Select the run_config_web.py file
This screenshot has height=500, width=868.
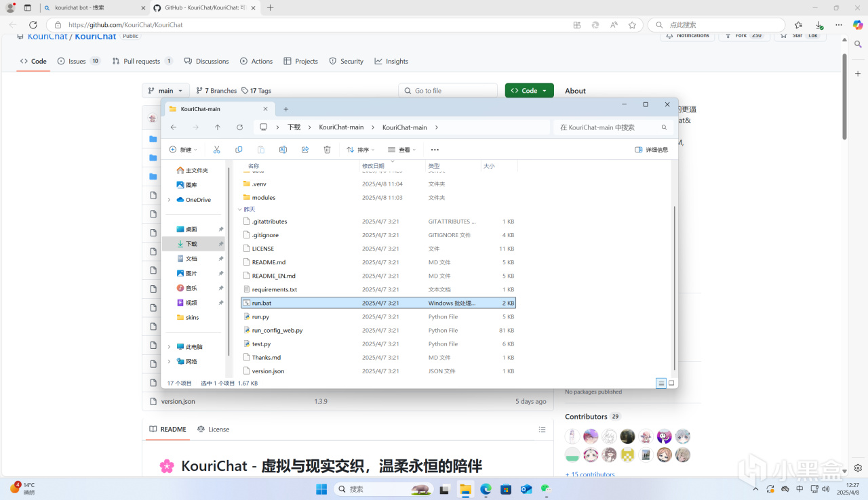click(378, 331)
